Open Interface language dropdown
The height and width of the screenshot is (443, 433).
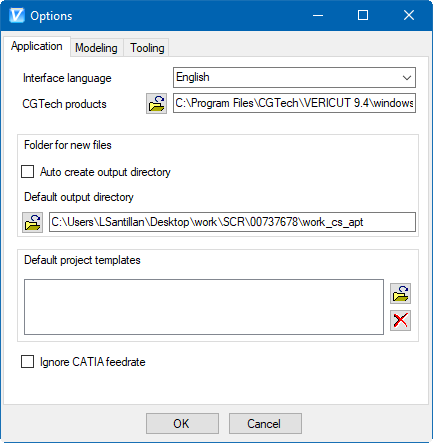click(x=294, y=77)
